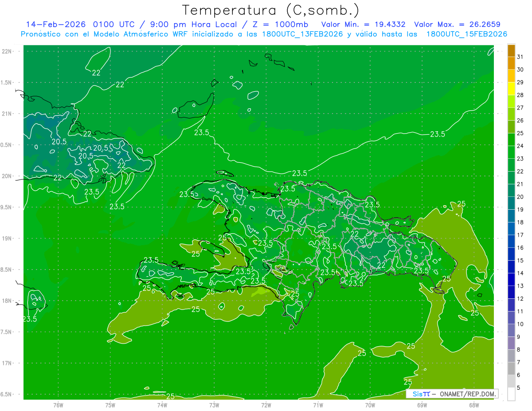This screenshot has width=532, height=411.
Task: Click the 73W longitude axis label
Action: [214, 405]
